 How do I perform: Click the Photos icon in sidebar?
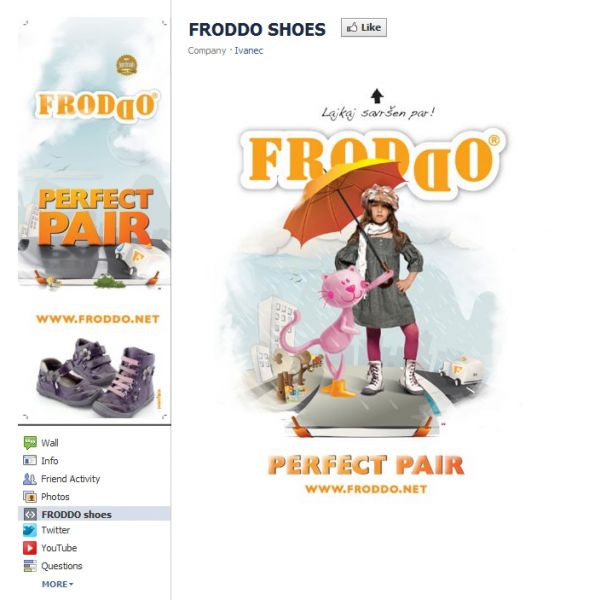pyautogui.click(x=30, y=497)
